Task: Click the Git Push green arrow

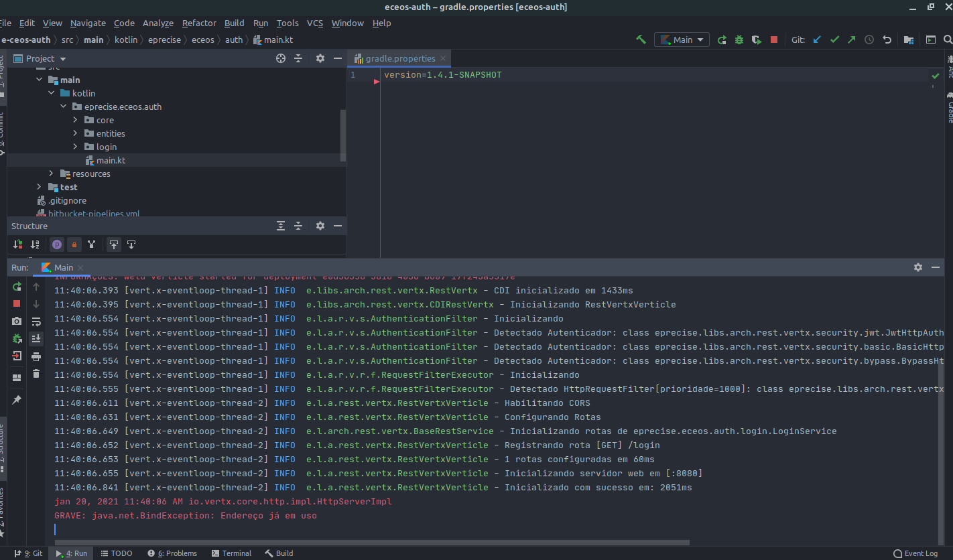Action: pos(852,40)
